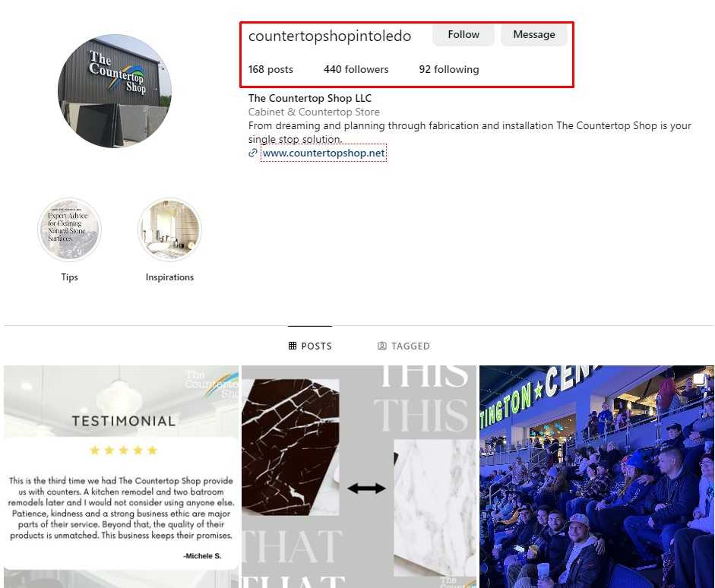
Task: Open the Tips story highlight
Action: (x=69, y=229)
